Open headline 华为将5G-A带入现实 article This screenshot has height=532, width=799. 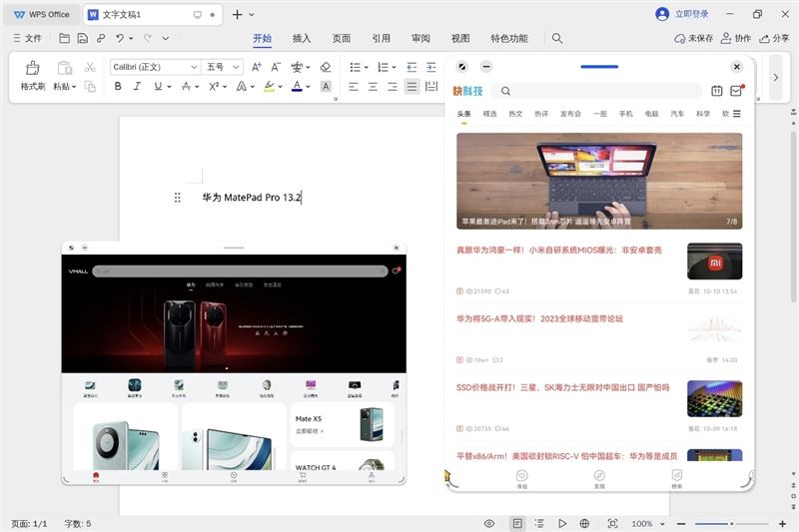[x=539, y=319]
